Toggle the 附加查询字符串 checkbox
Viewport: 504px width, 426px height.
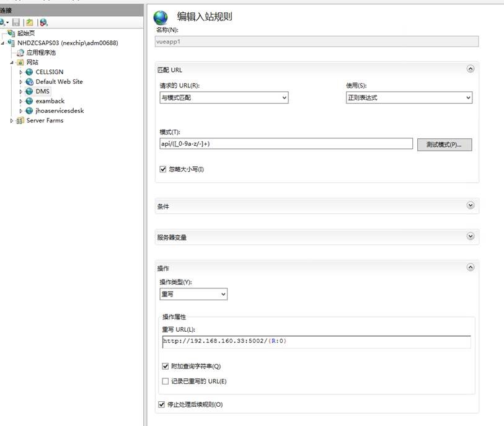click(x=166, y=366)
